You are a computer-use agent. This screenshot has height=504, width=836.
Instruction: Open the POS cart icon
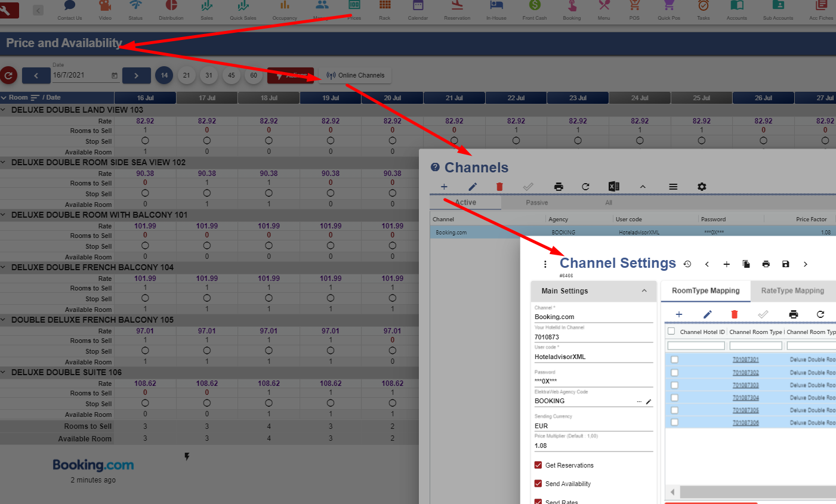tap(634, 6)
